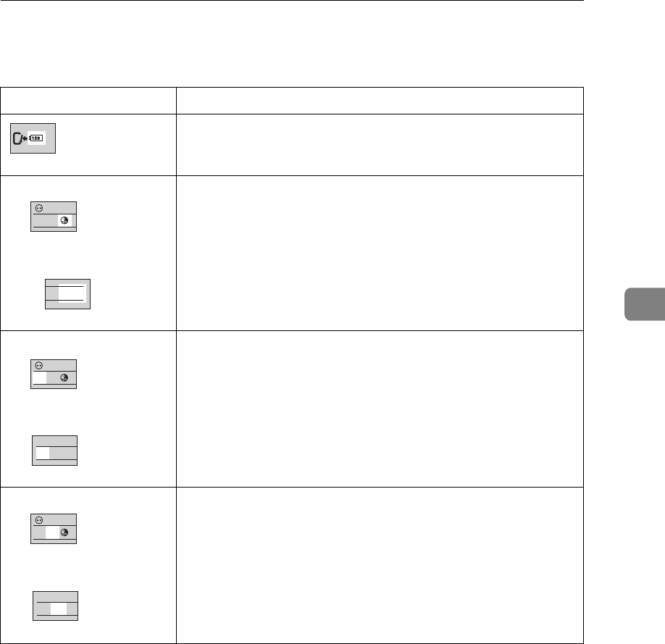Click the plain icon with center white square
This screenshot has width=665, height=644.
coord(56,606)
